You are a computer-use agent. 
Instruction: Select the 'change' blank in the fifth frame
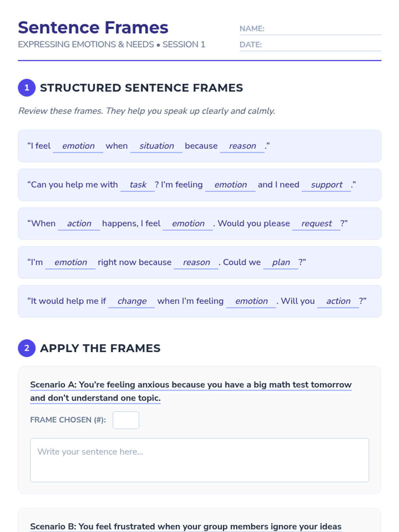pos(132,301)
